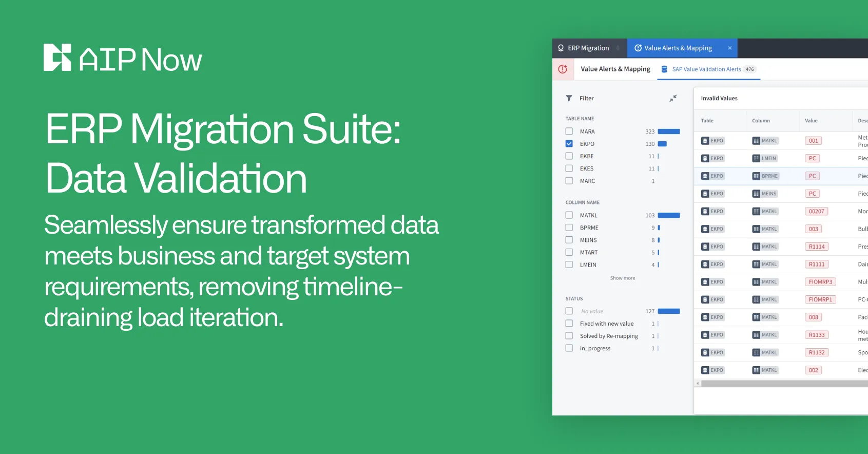Check the EKBE table name filter
Viewport: 868px width, 454px height.
(569, 156)
